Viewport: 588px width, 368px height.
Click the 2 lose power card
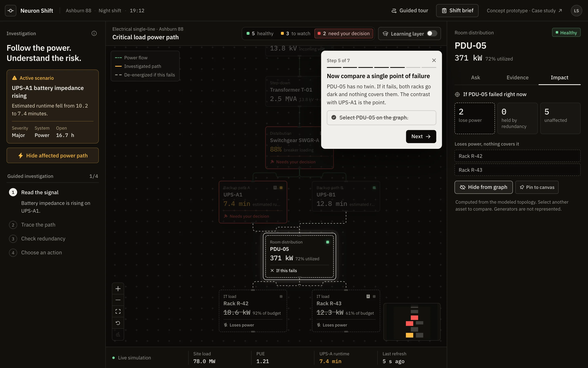coord(474,118)
